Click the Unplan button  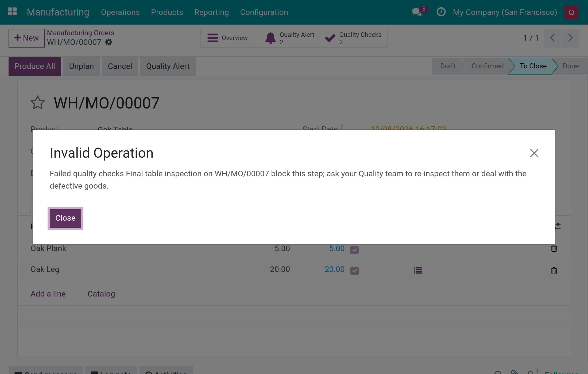(82, 66)
